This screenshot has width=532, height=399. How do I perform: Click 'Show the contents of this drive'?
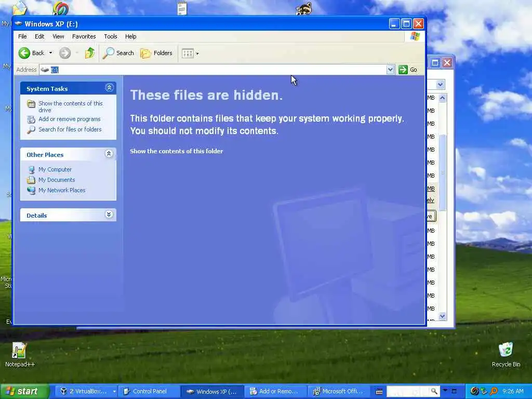pyautogui.click(x=71, y=107)
